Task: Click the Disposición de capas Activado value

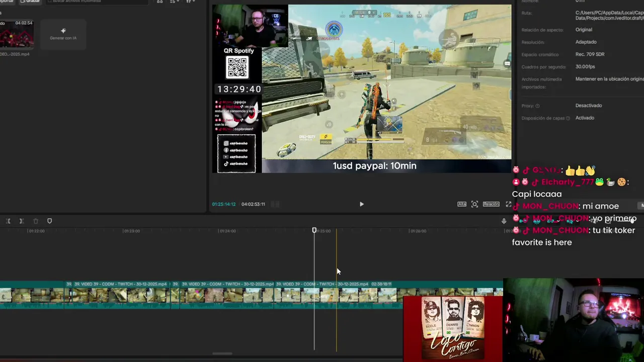Action: pyautogui.click(x=585, y=118)
